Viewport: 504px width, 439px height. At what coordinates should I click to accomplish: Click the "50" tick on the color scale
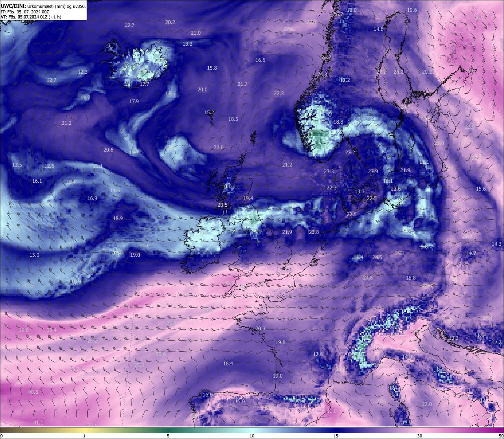501,436
